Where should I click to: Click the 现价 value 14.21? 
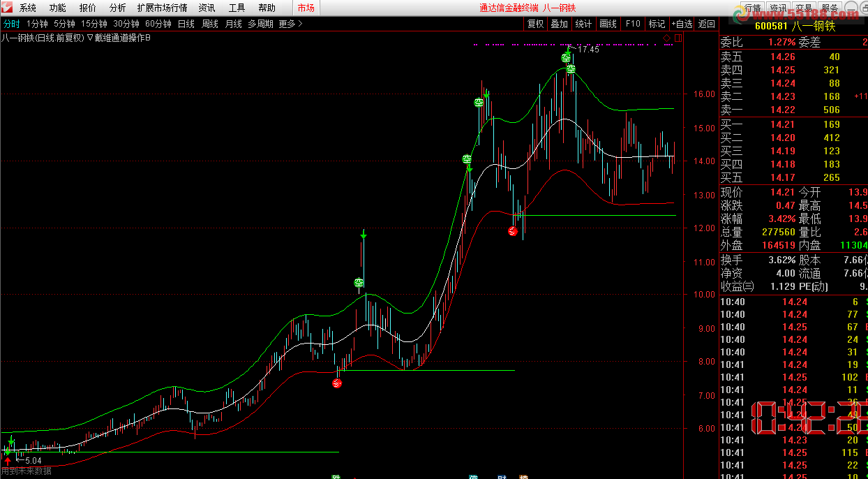coord(782,192)
